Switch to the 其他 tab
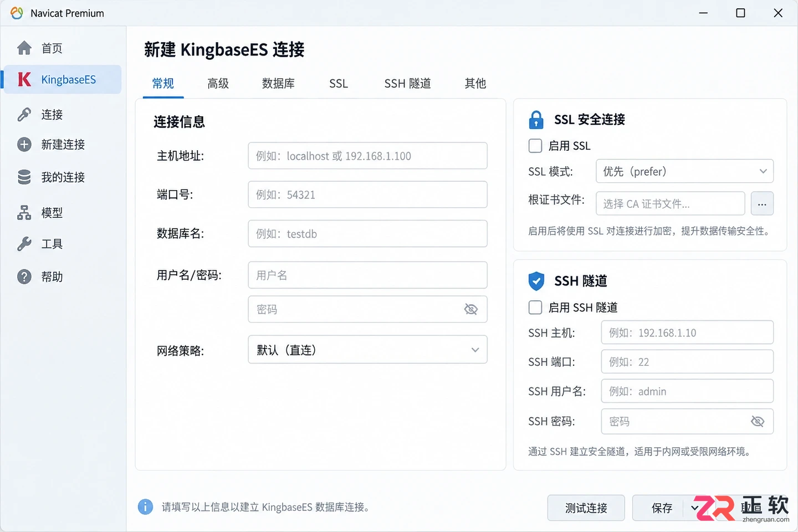The image size is (798, 532). [475, 84]
